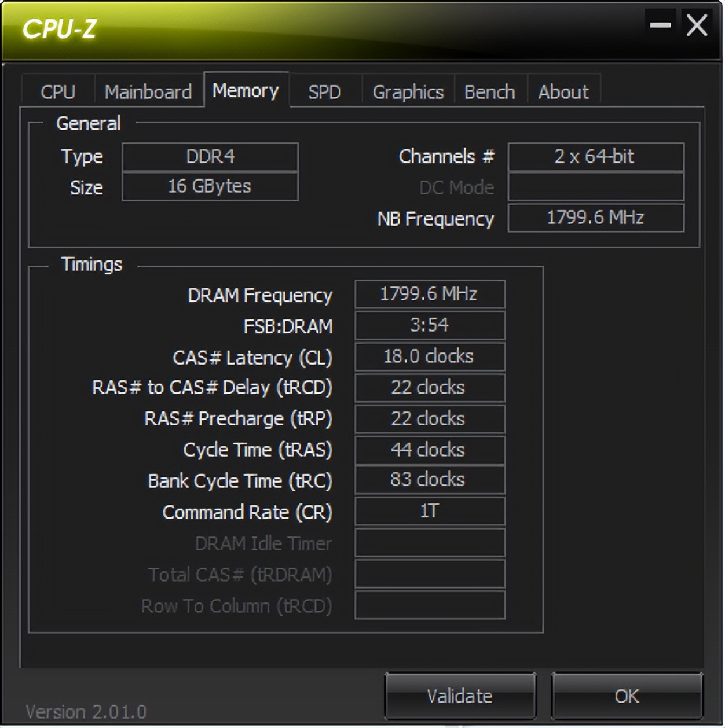Close the CPU-Z window
Viewport: 725px width, 728px height.
(x=697, y=25)
